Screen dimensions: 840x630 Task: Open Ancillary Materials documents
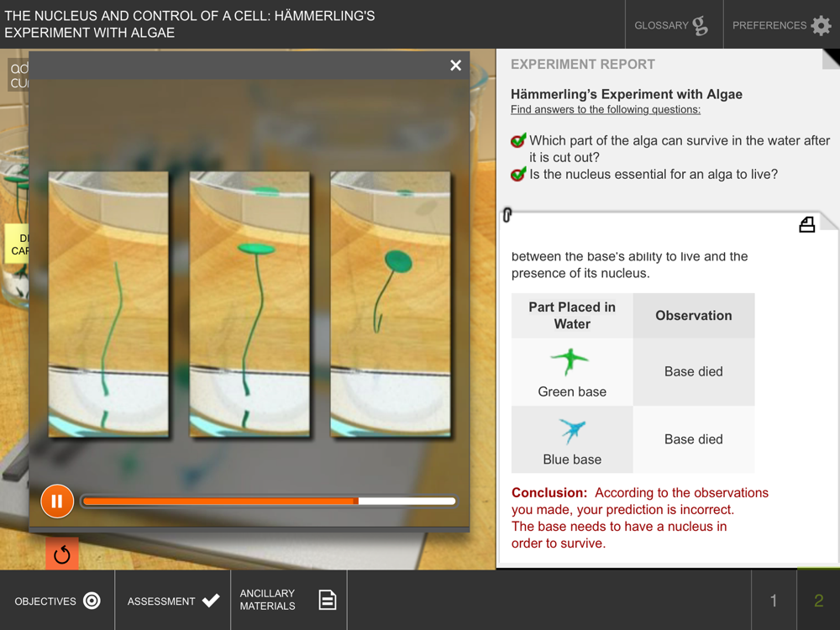(289, 600)
